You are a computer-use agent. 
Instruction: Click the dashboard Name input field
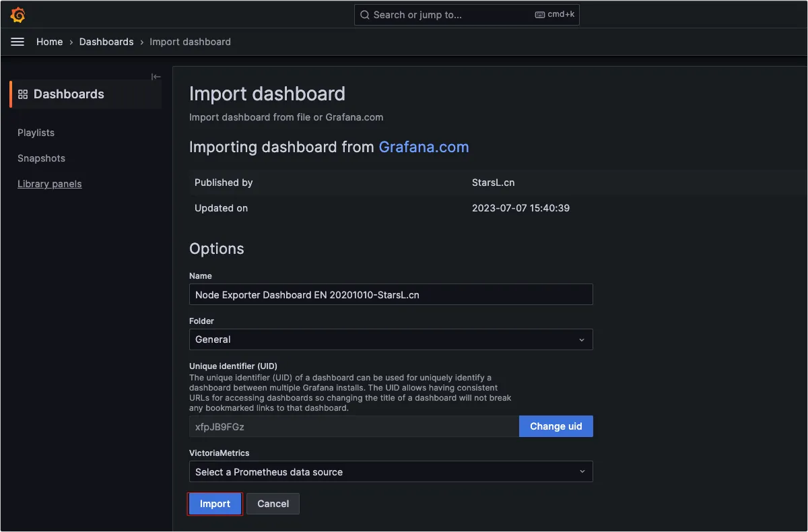tap(391, 294)
